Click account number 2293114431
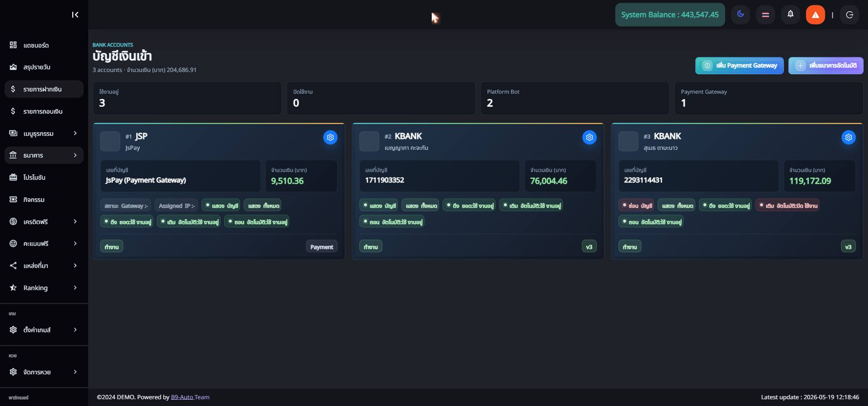 coord(643,180)
